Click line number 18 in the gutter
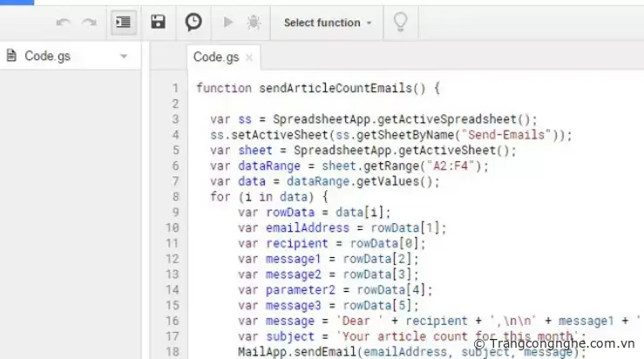Viewport: 644px width, 359px height. point(173,351)
